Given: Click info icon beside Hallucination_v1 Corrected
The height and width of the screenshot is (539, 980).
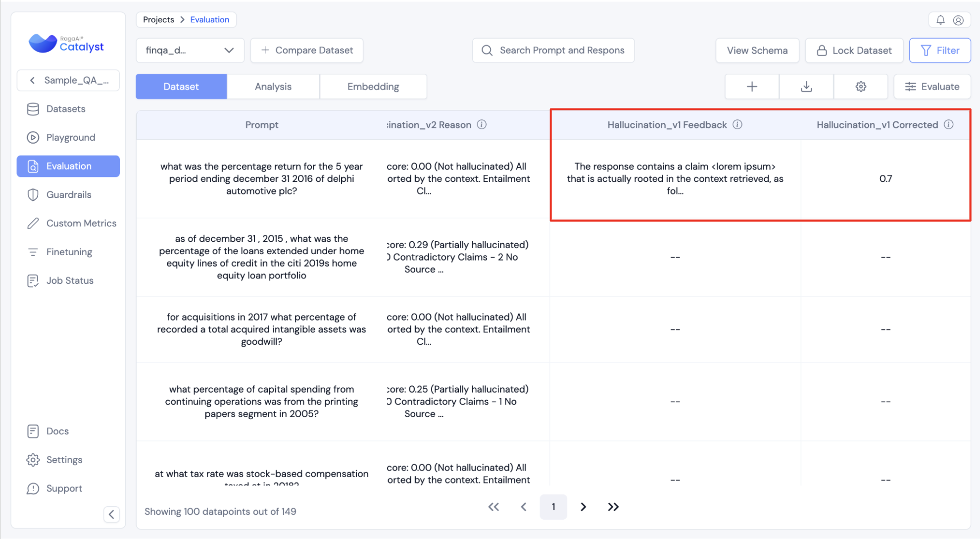Looking at the screenshot, I should (948, 125).
